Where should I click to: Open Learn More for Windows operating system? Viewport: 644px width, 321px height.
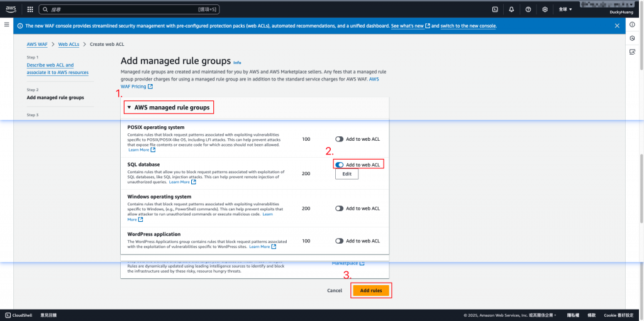tap(267, 214)
